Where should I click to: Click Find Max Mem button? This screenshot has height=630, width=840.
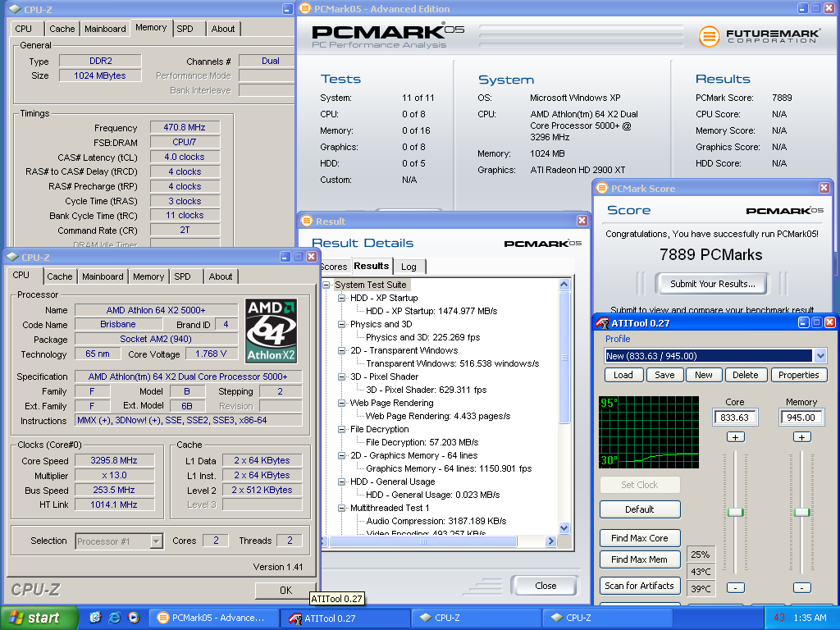(x=640, y=559)
